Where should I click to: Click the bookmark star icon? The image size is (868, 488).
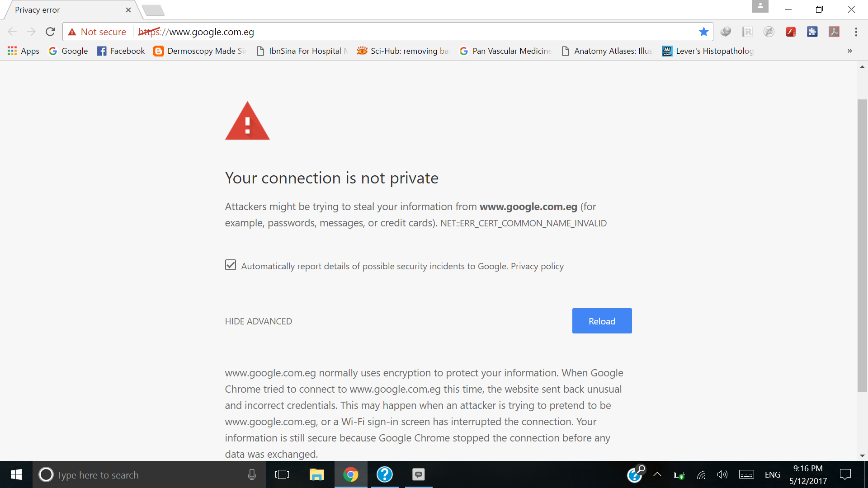pos(702,32)
